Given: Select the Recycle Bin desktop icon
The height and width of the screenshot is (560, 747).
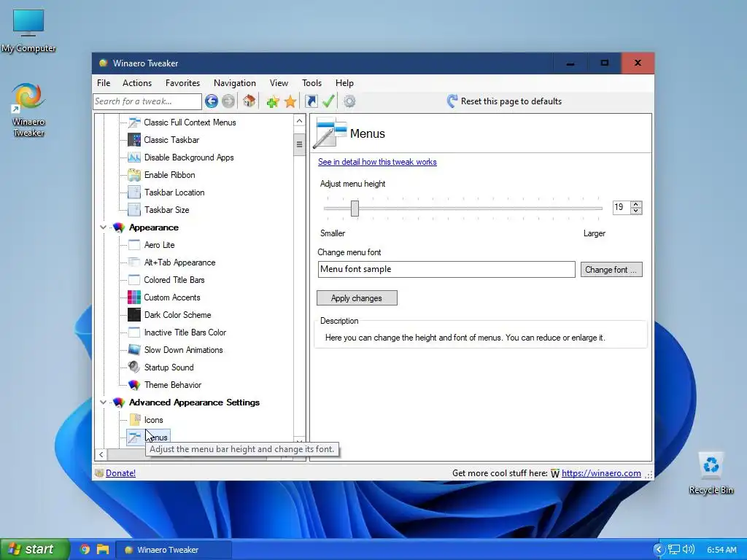Looking at the screenshot, I should coord(711,472).
